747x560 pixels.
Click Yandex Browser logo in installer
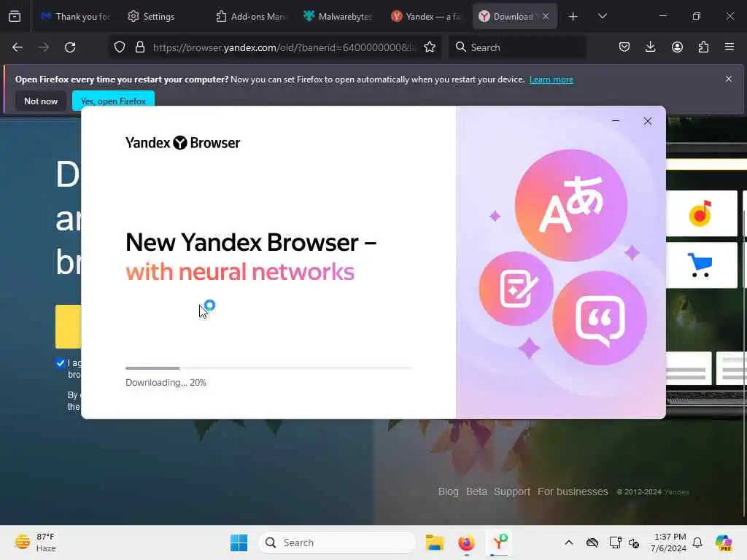click(182, 142)
